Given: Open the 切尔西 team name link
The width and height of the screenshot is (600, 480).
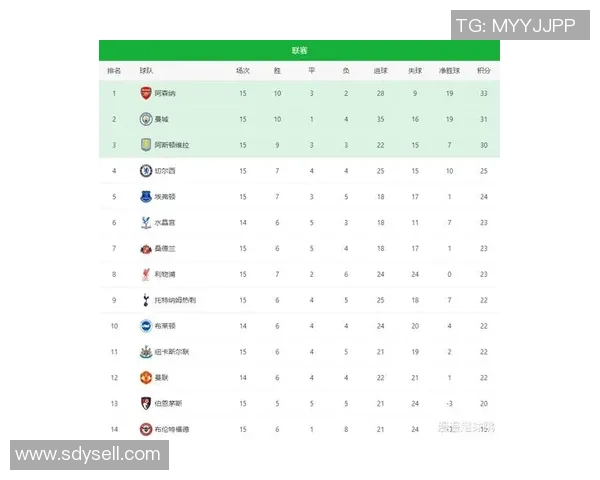Looking at the screenshot, I should 165,171.
